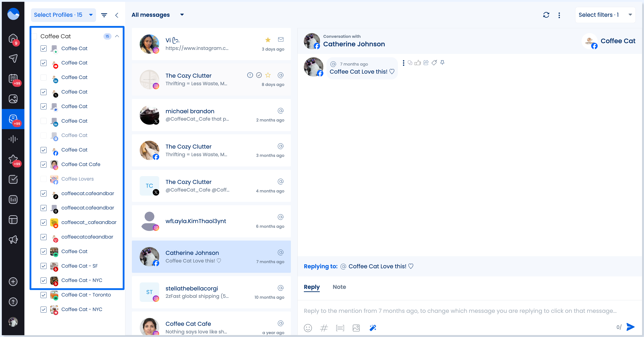Image resolution: width=644 pixels, height=337 pixels.
Task: Uncheck the Coffee Cat X profile
Action: tap(43, 92)
